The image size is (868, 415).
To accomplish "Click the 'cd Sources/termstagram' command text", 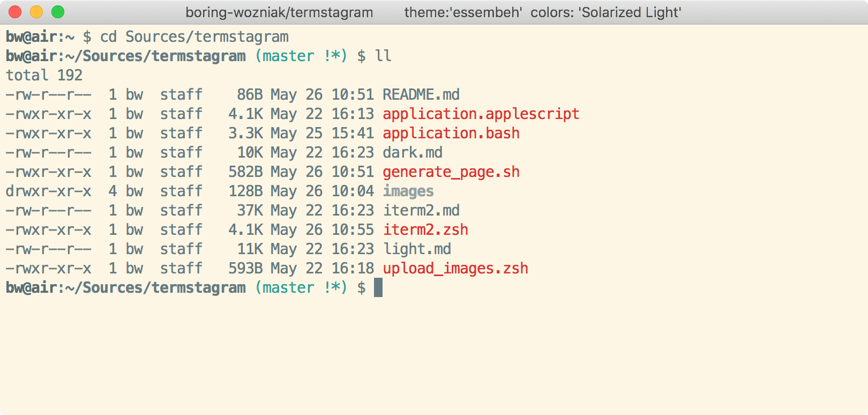I will click(194, 37).
